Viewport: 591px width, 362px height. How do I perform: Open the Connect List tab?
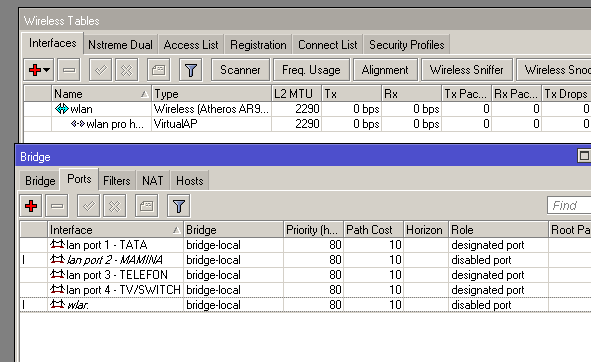point(328,45)
